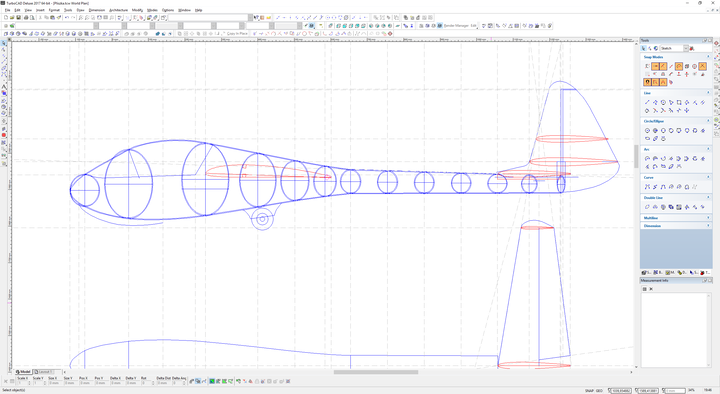Toggle the highlighted first snap mode button
This screenshot has height=394, width=720.
[655, 67]
